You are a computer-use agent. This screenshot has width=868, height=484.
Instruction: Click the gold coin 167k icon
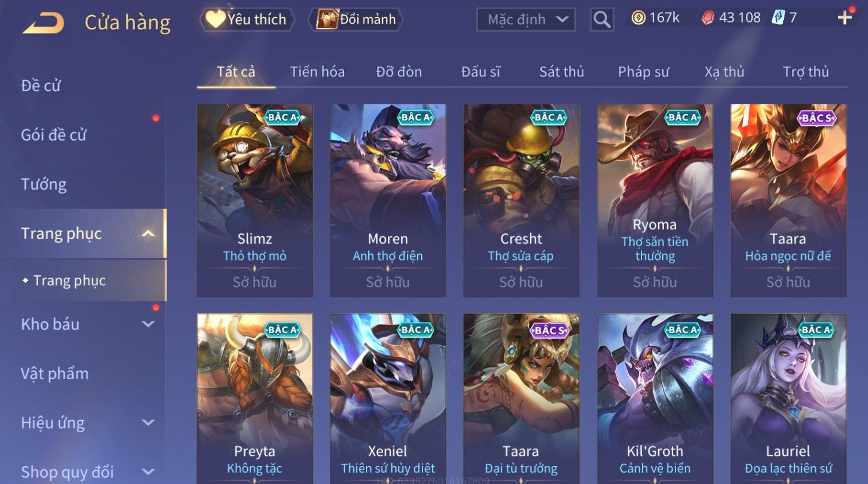pos(638,18)
